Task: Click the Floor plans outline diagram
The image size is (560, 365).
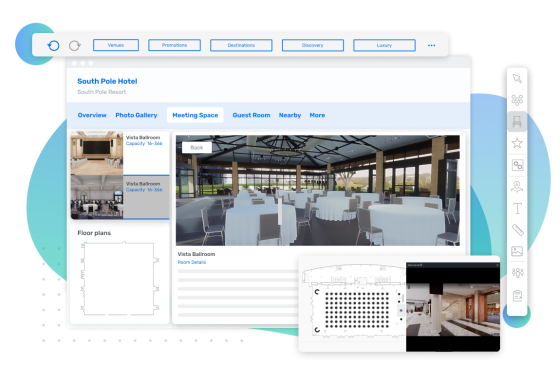Action: click(120, 279)
